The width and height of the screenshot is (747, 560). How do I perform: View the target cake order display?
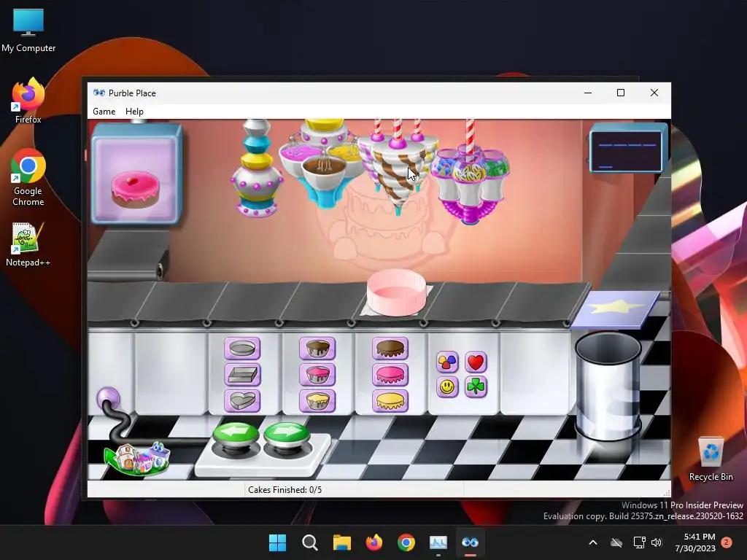[x=136, y=174]
